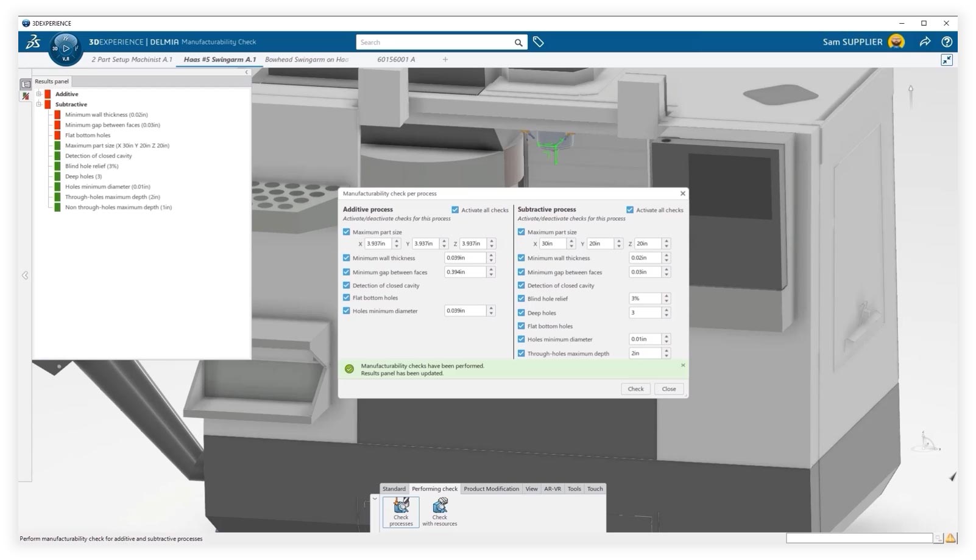Uncheck Subtractive Blind hole relief

pos(522,298)
